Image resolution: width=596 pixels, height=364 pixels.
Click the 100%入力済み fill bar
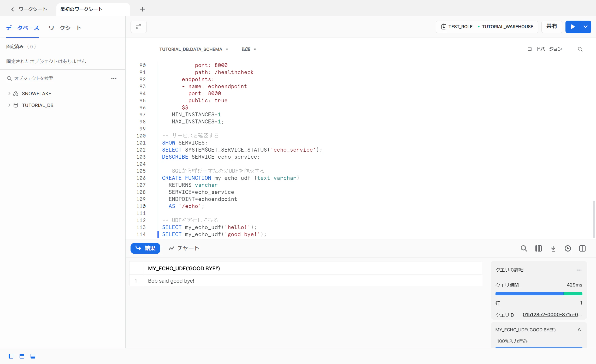click(539, 347)
